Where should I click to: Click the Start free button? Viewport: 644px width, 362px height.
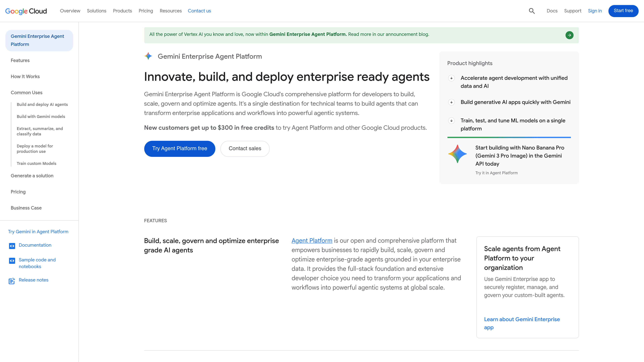pyautogui.click(x=623, y=11)
